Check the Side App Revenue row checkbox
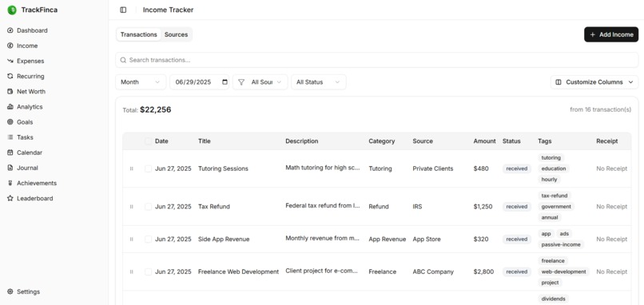The image size is (644, 305). [x=149, y=239]
